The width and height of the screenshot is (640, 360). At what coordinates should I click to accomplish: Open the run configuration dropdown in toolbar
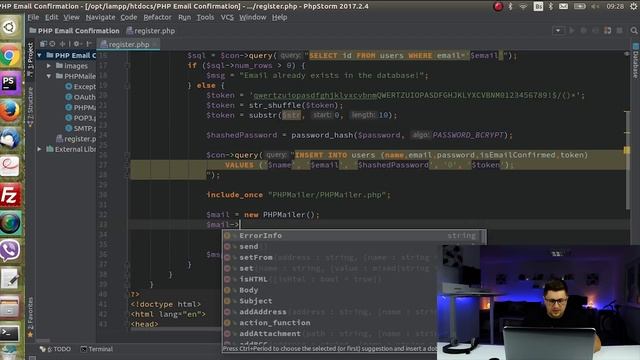coord(558,31)
